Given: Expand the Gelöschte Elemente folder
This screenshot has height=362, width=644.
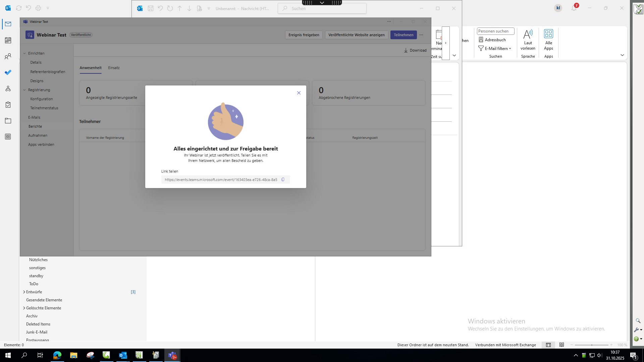Looking at the screenshot, I should tap(24, 308).
